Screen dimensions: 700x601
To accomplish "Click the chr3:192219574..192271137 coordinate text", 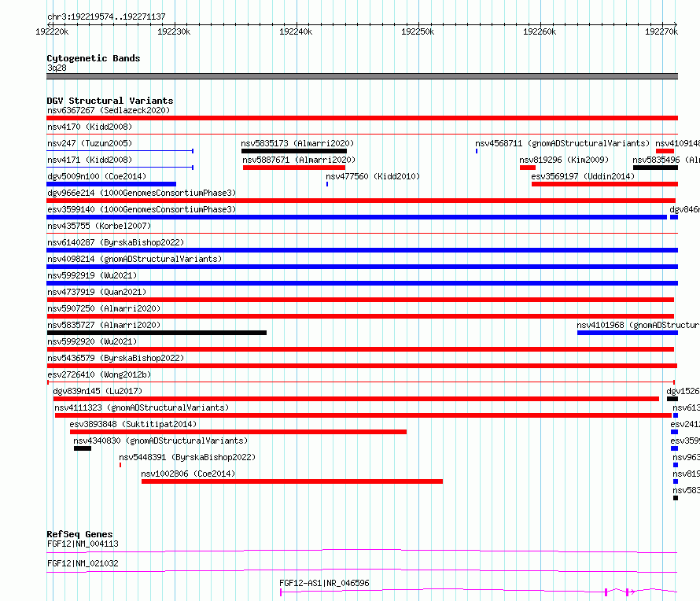I will [x=106, y=17].
